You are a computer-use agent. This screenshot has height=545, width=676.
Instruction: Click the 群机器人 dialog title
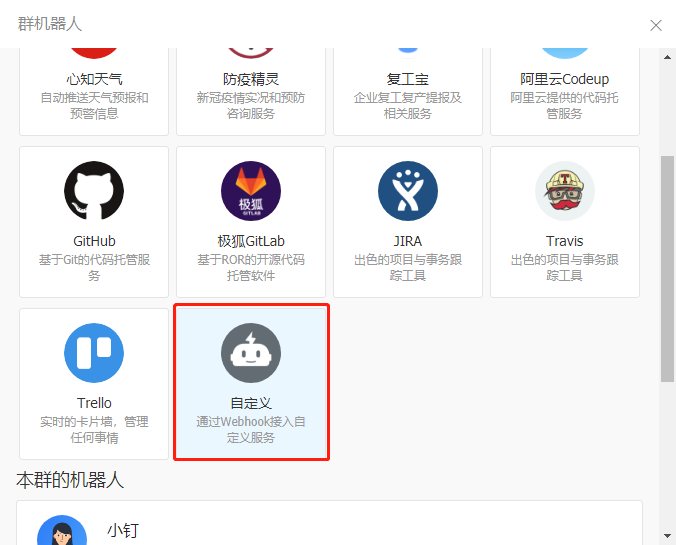[x=50, y=24]
